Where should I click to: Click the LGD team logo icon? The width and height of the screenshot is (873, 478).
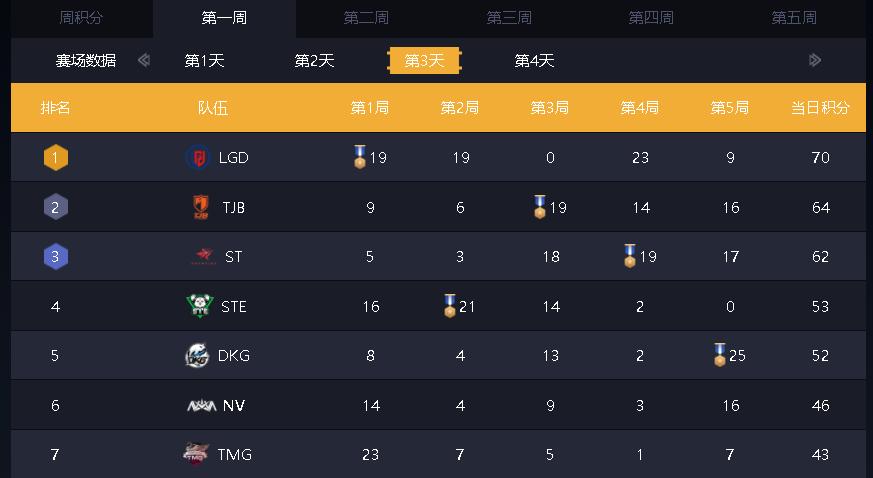tap(197, 157)
